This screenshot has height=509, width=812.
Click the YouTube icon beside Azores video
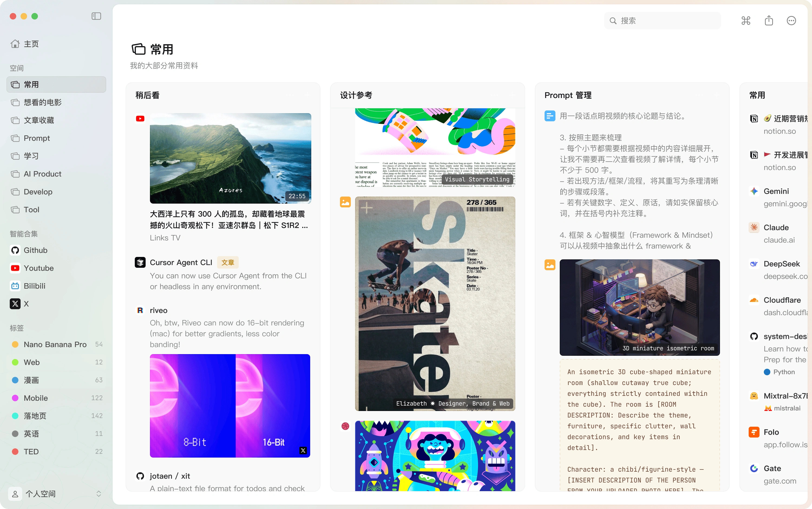click(140, 119)
